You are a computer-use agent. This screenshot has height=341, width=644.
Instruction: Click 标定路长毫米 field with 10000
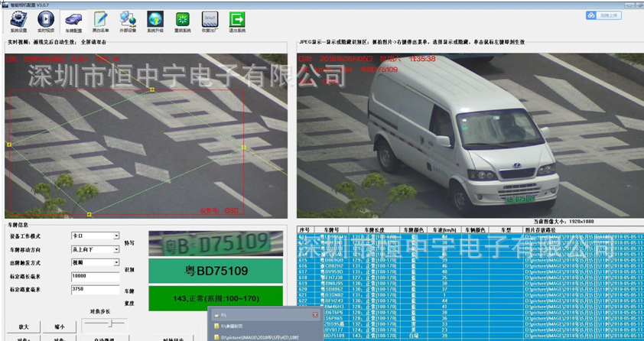(96, 277)
